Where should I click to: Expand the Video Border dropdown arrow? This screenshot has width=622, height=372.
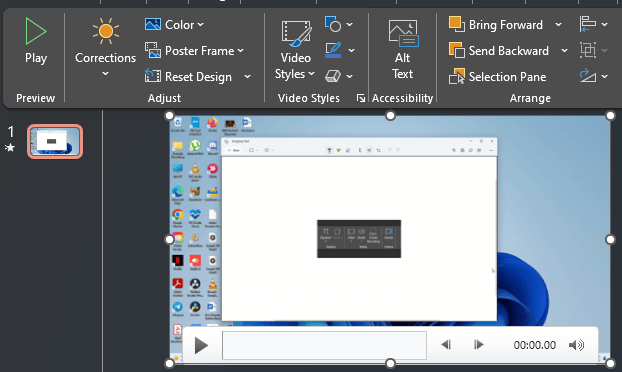pos(351,50)
